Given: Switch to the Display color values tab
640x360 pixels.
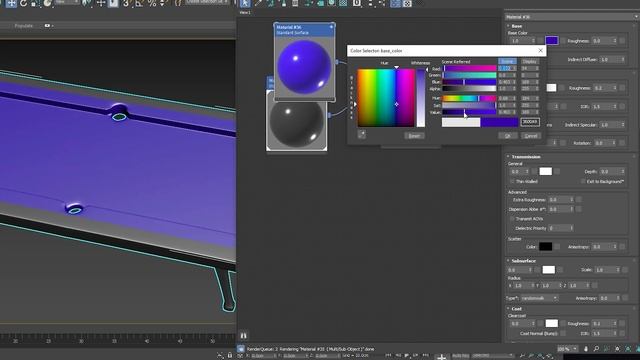Looking at the screenshot, I should coord(529,61).
